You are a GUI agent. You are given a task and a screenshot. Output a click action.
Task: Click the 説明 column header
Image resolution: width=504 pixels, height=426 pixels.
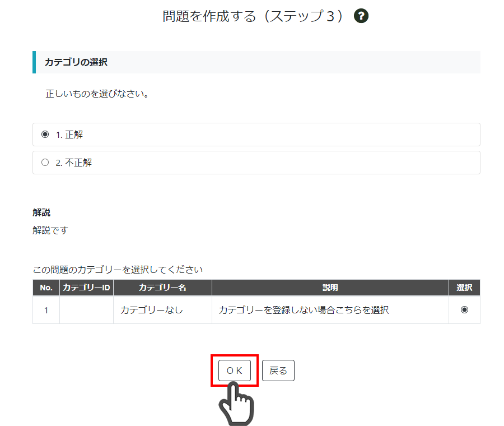330,288
